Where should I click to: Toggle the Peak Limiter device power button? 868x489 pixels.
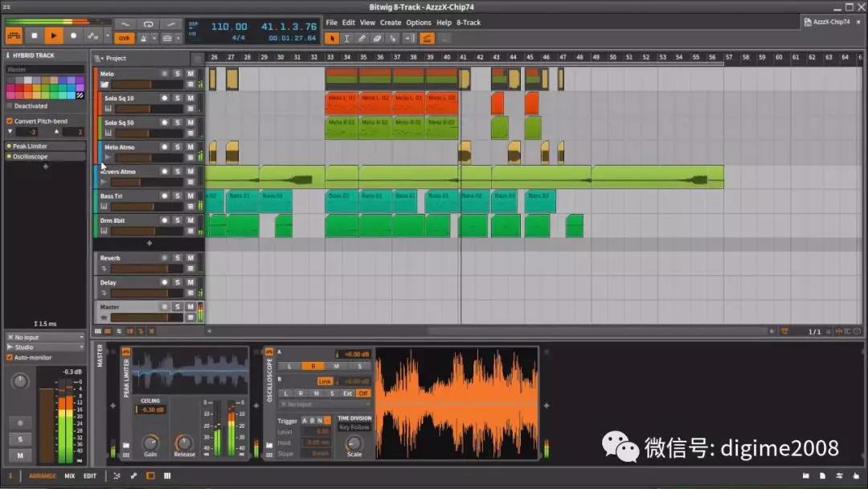(x=126, y=351)
